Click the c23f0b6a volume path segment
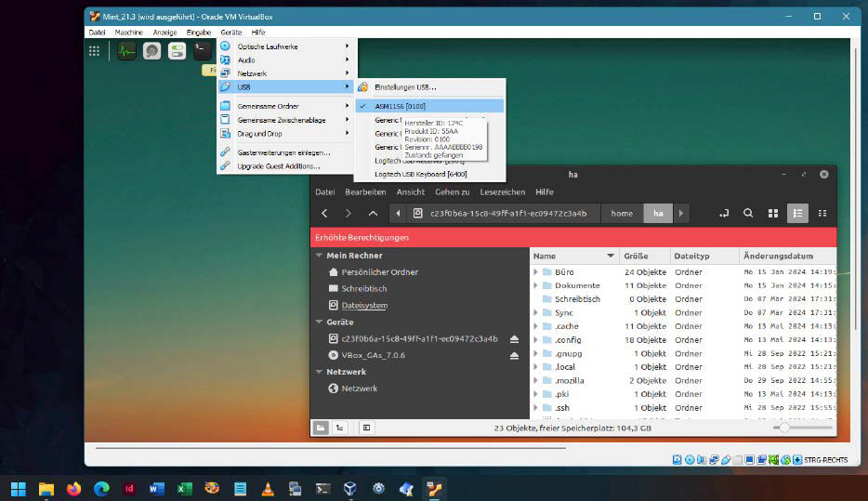868x501 pixels. (x=503, y=213)
